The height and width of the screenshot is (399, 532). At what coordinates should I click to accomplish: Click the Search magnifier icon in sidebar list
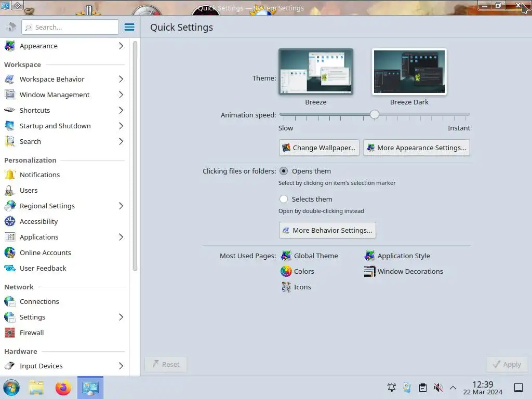(10, 141)
